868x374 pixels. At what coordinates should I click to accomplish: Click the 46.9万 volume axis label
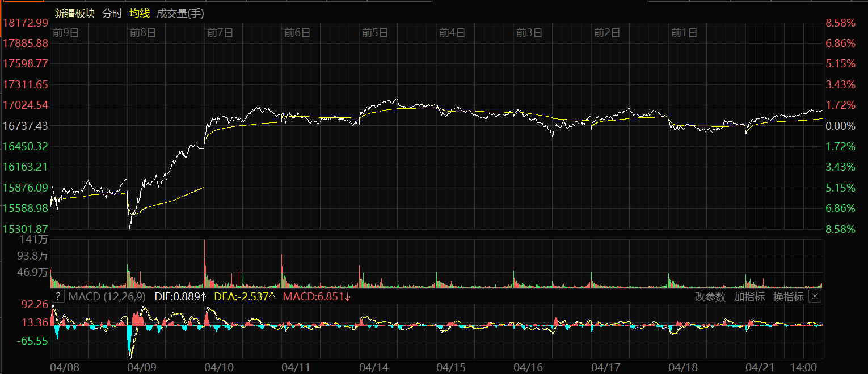[x=33, y=273]
